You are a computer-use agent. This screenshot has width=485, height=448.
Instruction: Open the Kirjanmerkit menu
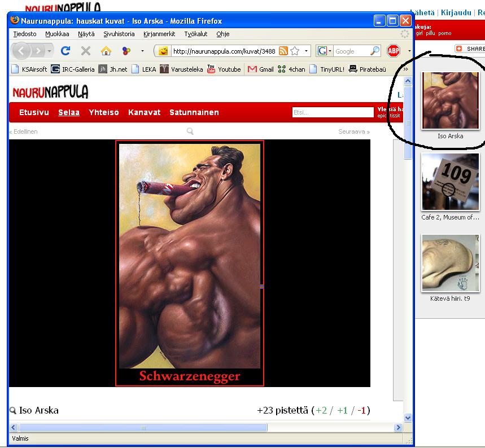pyautogui.click(x=159, y=34)
